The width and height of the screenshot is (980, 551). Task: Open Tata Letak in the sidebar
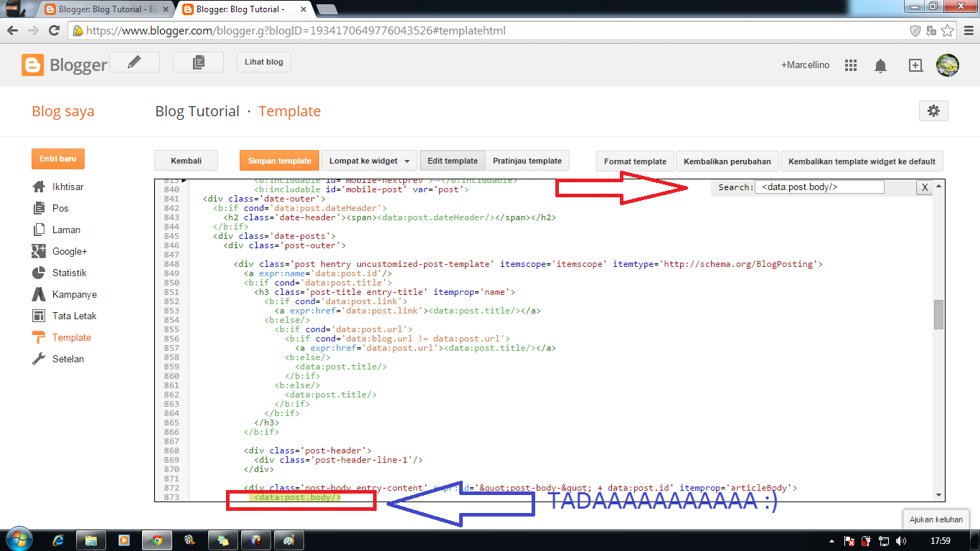point(74,316)
